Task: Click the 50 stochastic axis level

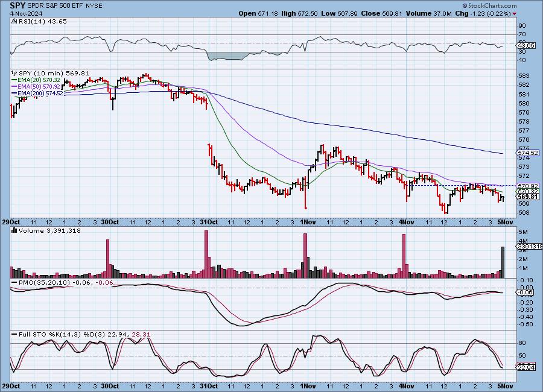Action: click(522, 356)
